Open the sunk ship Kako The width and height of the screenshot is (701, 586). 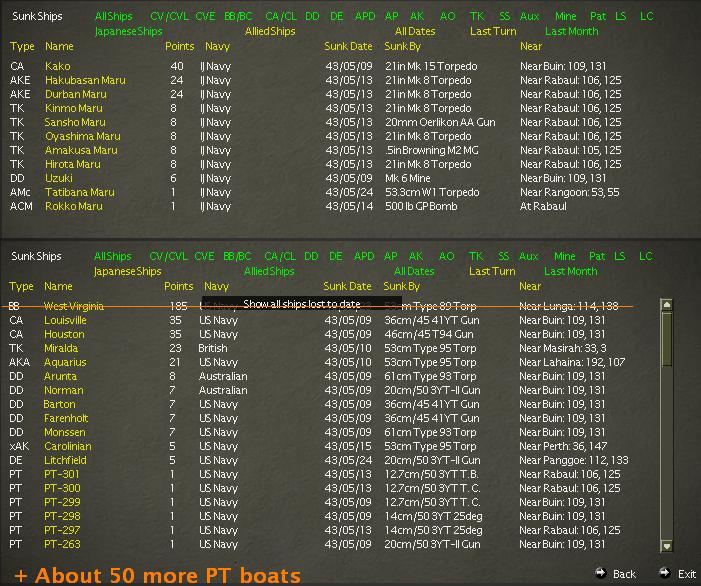click(x=58, y=66)
